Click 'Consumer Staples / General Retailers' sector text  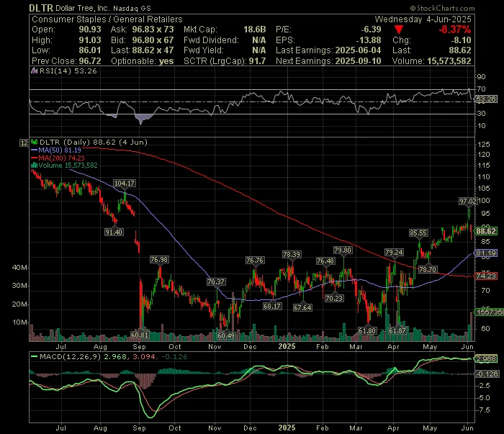pos(107,19)
